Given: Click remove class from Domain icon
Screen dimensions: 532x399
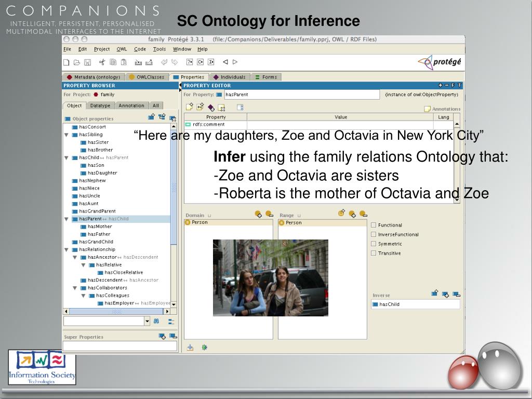Looking at the screenshot, I should pos(270,214).
